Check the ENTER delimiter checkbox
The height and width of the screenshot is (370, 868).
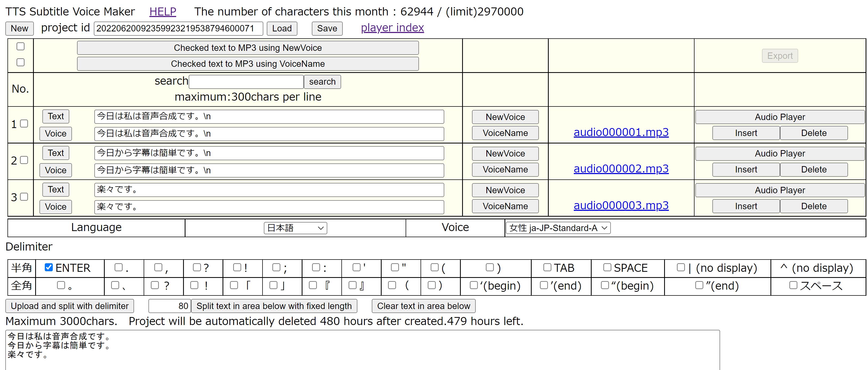click(x=49, y=267)
